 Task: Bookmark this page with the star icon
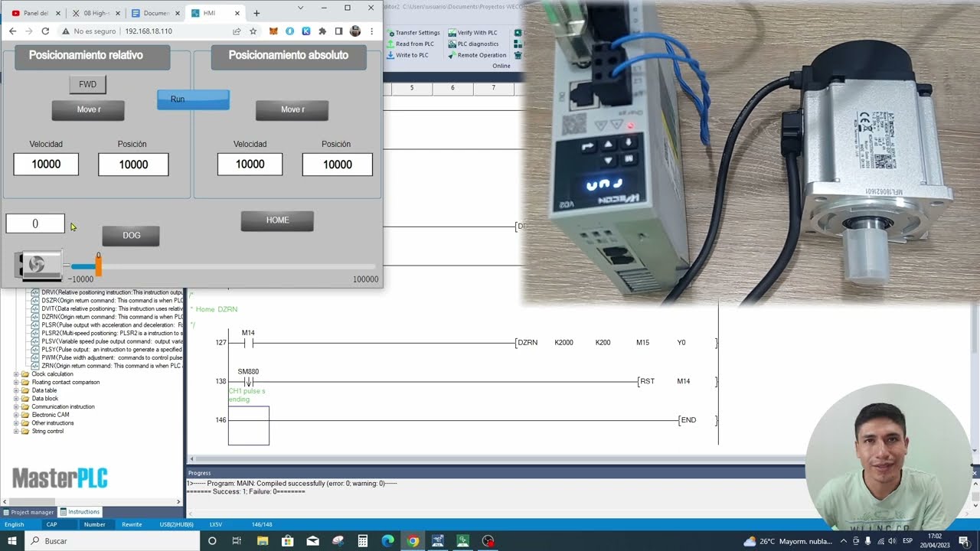253,31
